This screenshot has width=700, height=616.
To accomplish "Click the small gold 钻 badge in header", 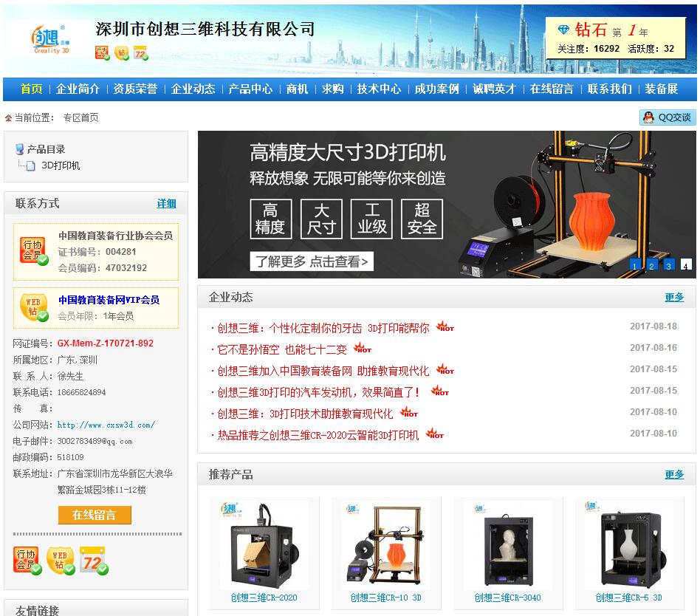I will pyautogui.click(x=121, y=52).
